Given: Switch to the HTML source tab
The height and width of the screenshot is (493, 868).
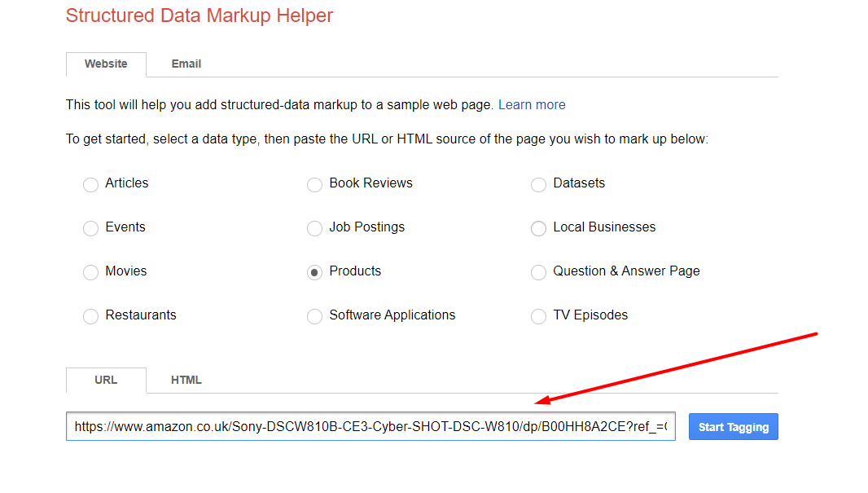Looking at the screenshot, I should coord(186,381).
